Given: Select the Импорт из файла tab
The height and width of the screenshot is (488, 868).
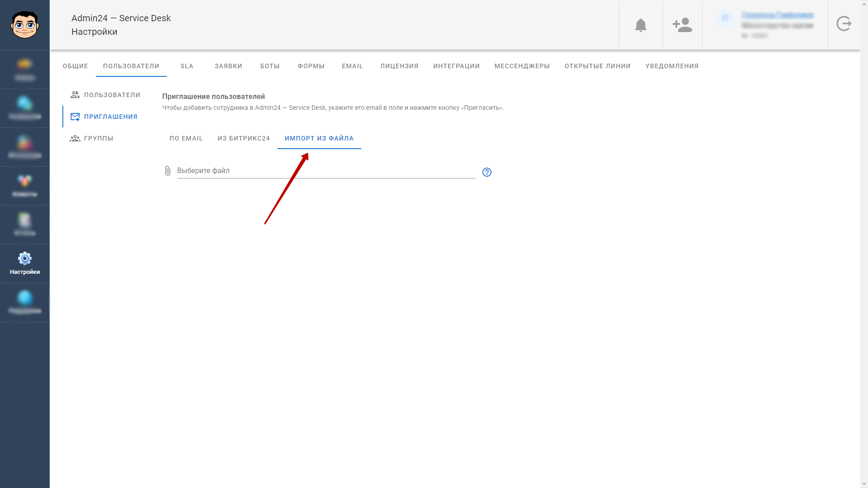Looking at the screenshot, I should point(319,138).
